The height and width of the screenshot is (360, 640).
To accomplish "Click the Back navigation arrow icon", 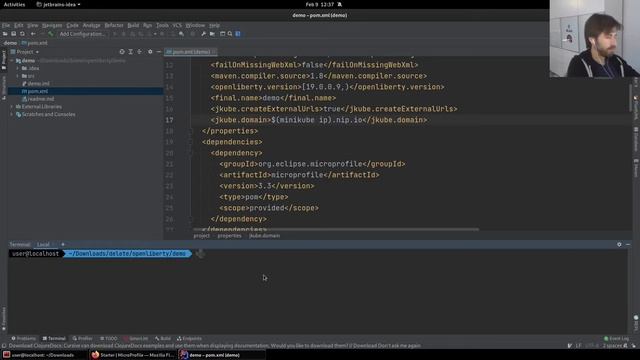I will point(33,34).
